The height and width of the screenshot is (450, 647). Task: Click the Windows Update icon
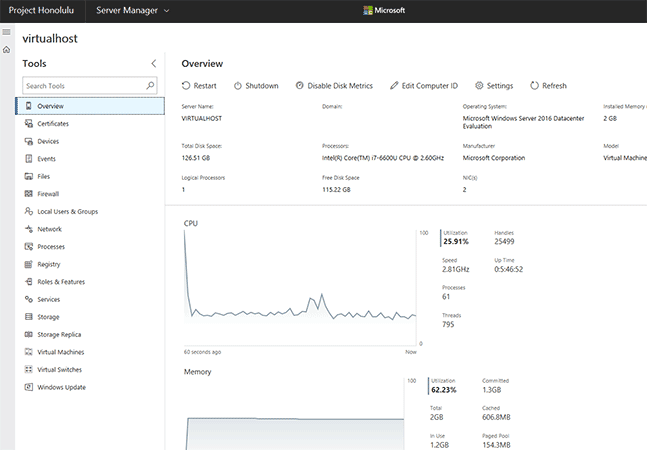pos(28,387)
